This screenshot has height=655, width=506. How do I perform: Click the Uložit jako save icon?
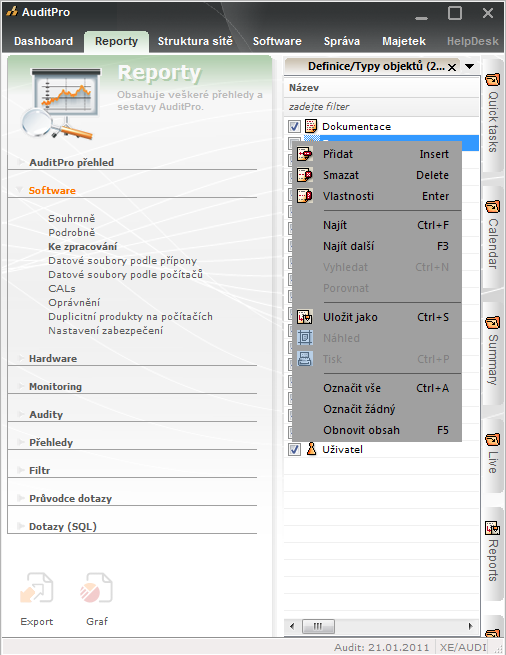(305, 317)
